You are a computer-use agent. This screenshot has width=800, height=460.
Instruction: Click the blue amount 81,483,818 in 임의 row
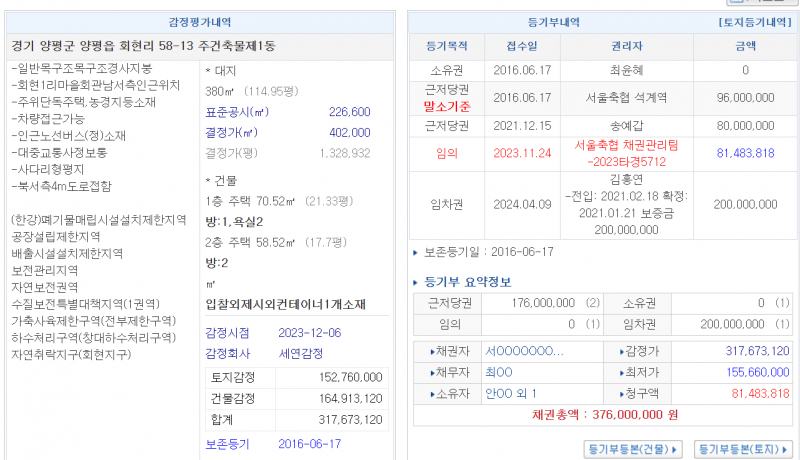[x=745, y=152]
